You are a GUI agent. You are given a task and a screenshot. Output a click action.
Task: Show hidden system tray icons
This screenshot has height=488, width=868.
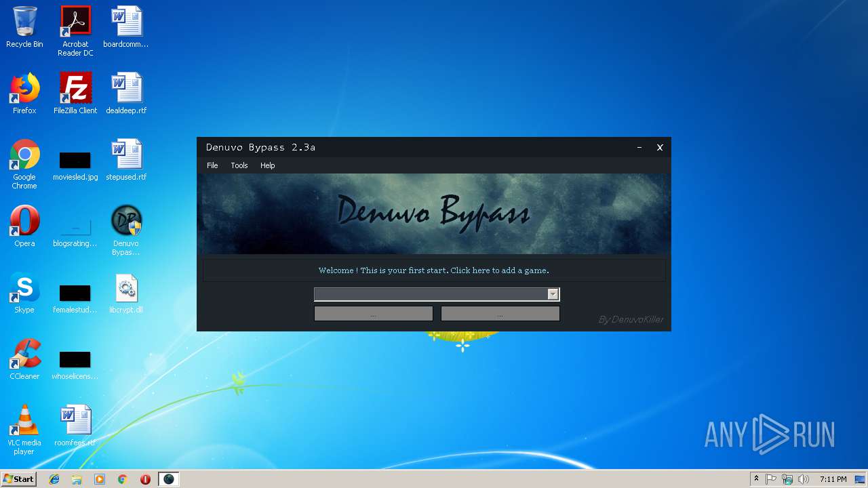(756, 479)
